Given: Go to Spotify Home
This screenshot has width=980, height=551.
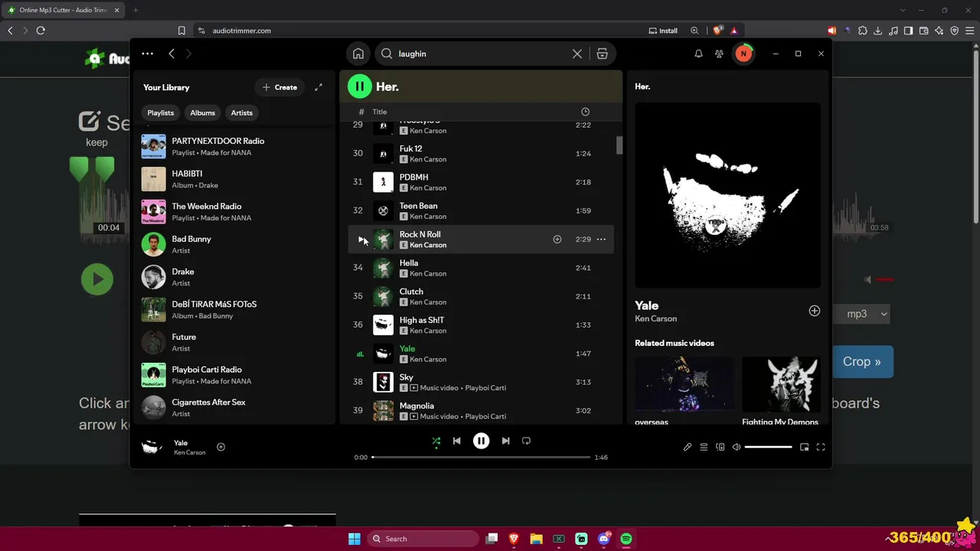Looking at the screenshot, I should [x=358, y=54].
